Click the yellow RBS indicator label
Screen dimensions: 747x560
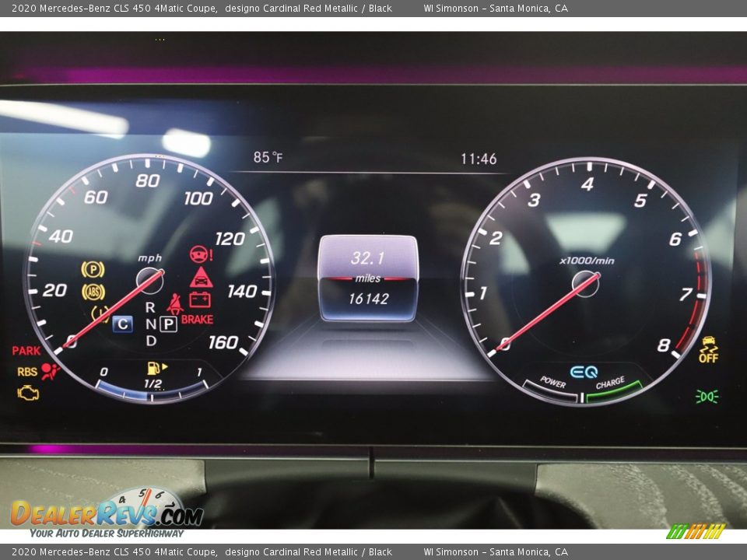(27, 372)
